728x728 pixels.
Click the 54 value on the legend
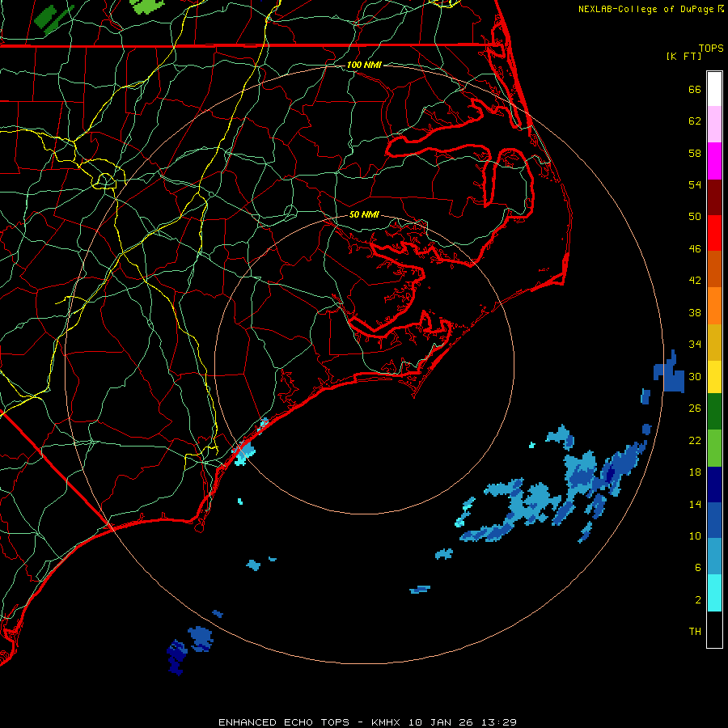[695, 184]
